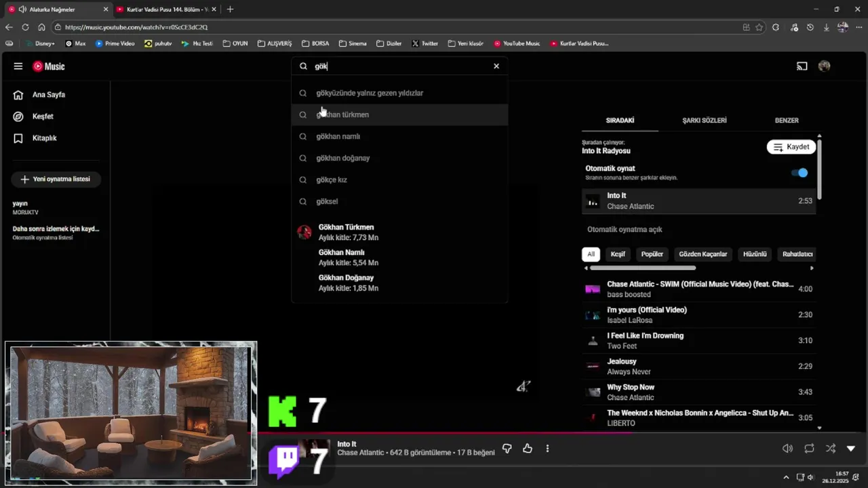The height and width of the screenshot is (488, 868).
Task: Click the Kaydet queue button
Action: click(791, 147)
